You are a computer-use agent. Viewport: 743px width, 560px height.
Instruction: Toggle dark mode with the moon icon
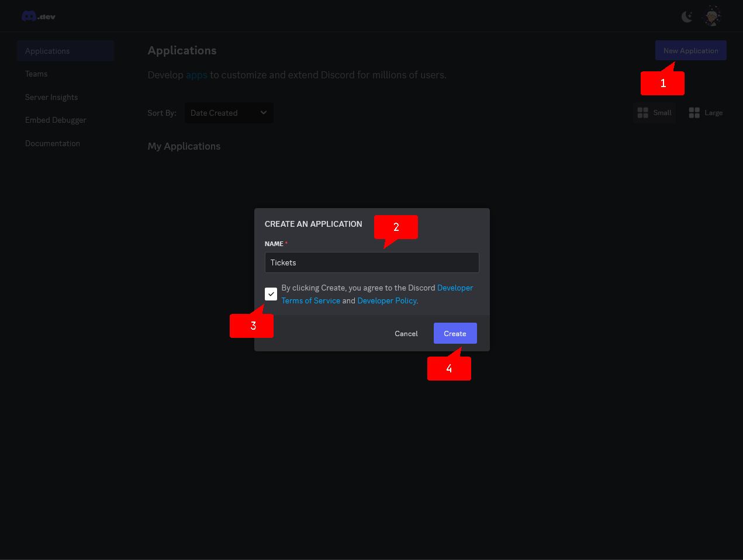(x=686, y=16)
